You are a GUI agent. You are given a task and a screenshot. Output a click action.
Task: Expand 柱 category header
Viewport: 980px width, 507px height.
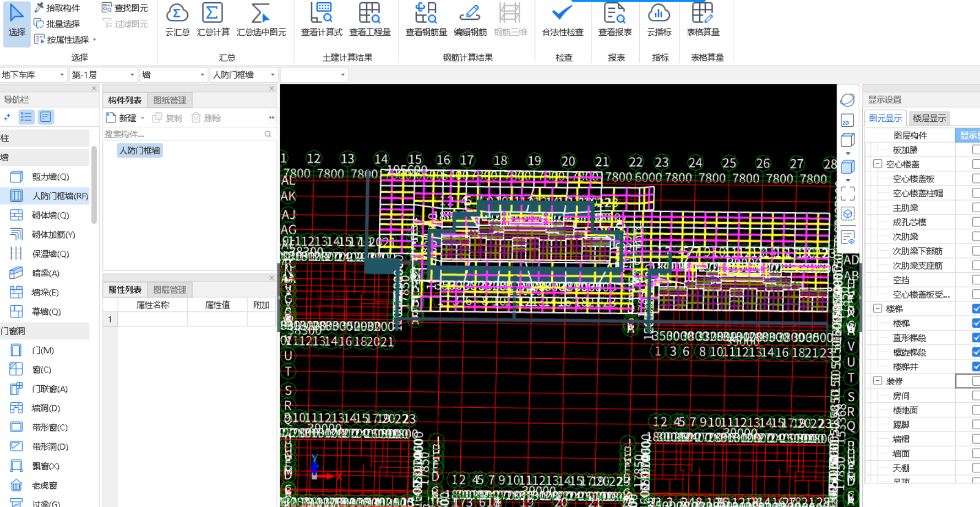click(x=45, y=138)
